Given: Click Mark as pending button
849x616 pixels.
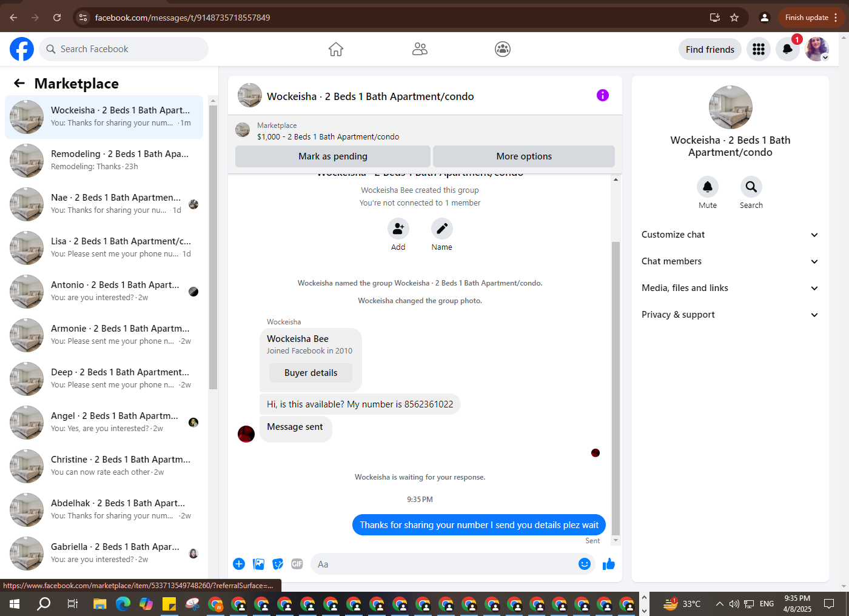Looking at the screenshot, I should [333, 156].
